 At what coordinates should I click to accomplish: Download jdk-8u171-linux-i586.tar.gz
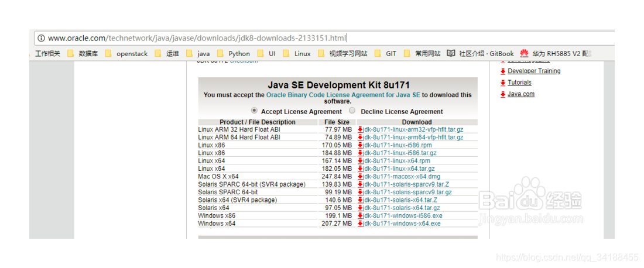[x=400, y=153]
